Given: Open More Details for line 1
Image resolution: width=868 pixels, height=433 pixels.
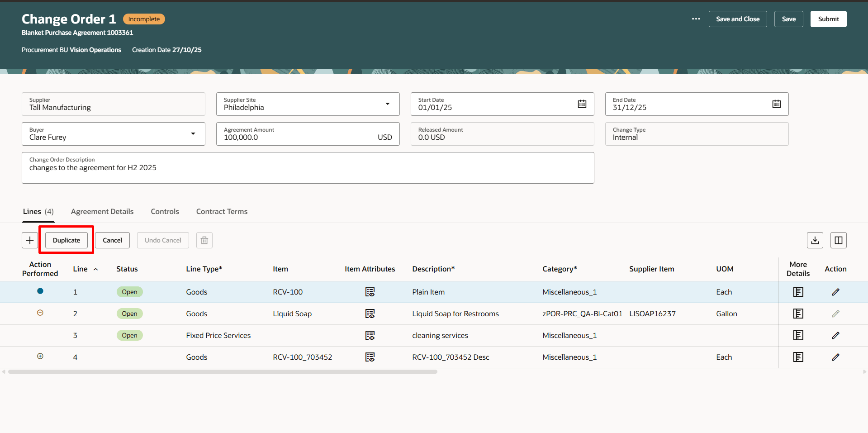Looking at the screenshot, I should (x=798, y=292).
